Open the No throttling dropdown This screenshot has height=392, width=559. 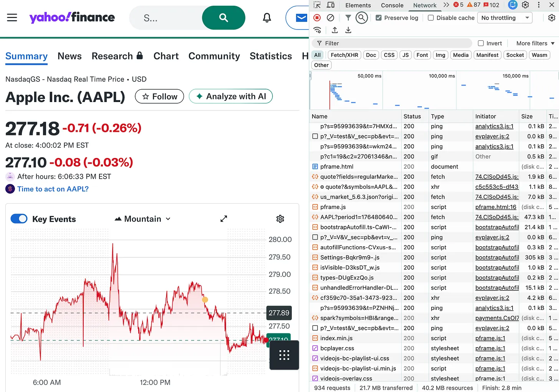coord(504,18)
